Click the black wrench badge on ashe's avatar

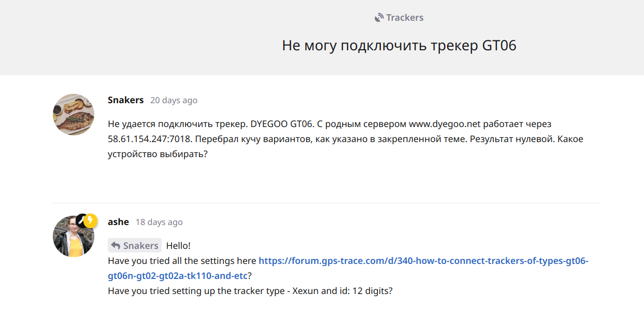[81, 220]
